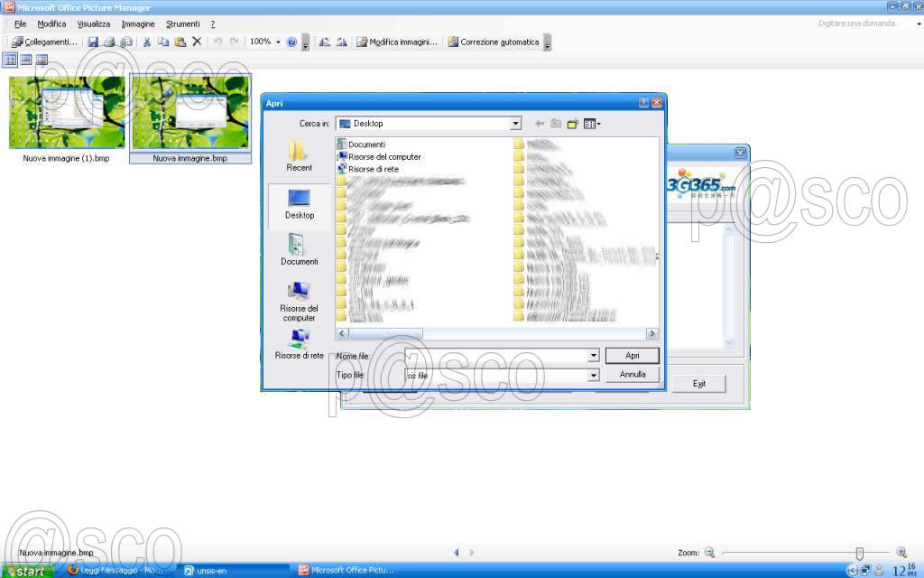This screenshot has height=578, width=924.
Task: Open the Immagine menu
Action: [138, 24]
